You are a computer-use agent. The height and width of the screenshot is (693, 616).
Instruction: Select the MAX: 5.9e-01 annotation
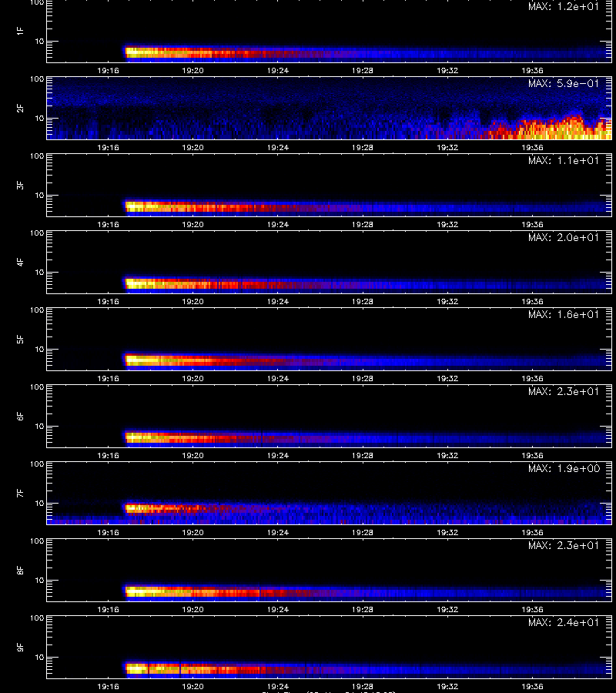[564, 83]
